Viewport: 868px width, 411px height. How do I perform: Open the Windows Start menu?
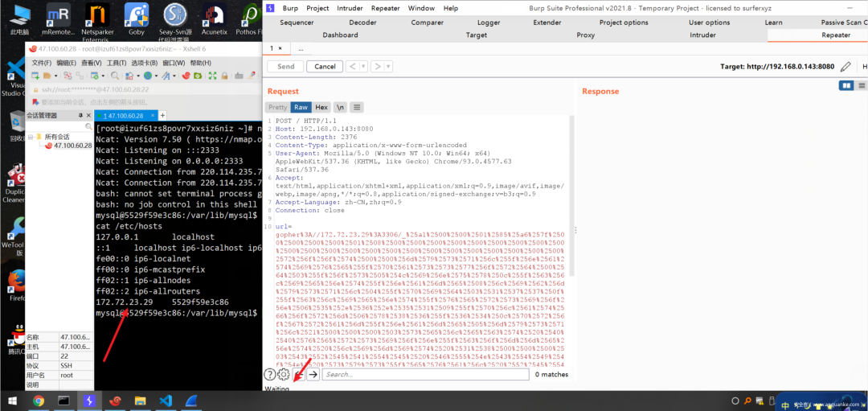pos(12,401)
